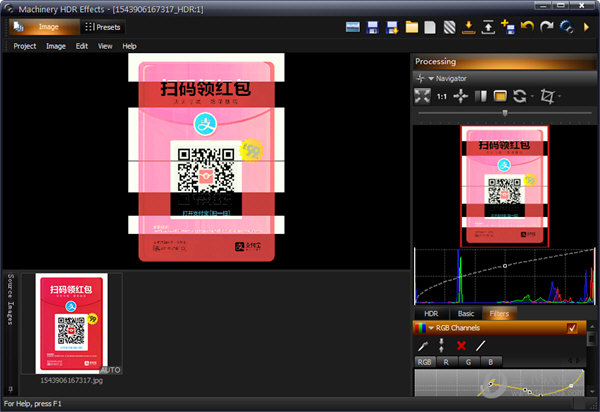Image resolution: width=600 pixels, height=412 pixels.
Task: Click the square control point on RGB curve
Action: point(571,386)
